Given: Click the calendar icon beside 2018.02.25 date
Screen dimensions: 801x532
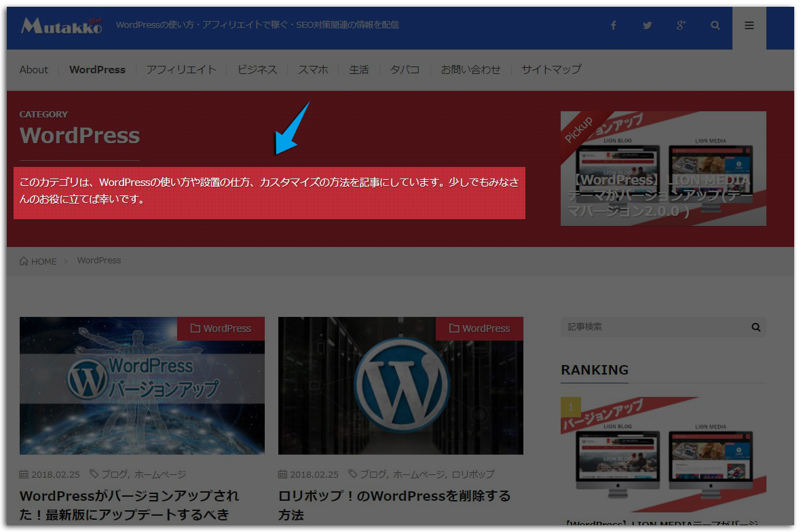Looking at the screenshot, I should click(24, 474).
